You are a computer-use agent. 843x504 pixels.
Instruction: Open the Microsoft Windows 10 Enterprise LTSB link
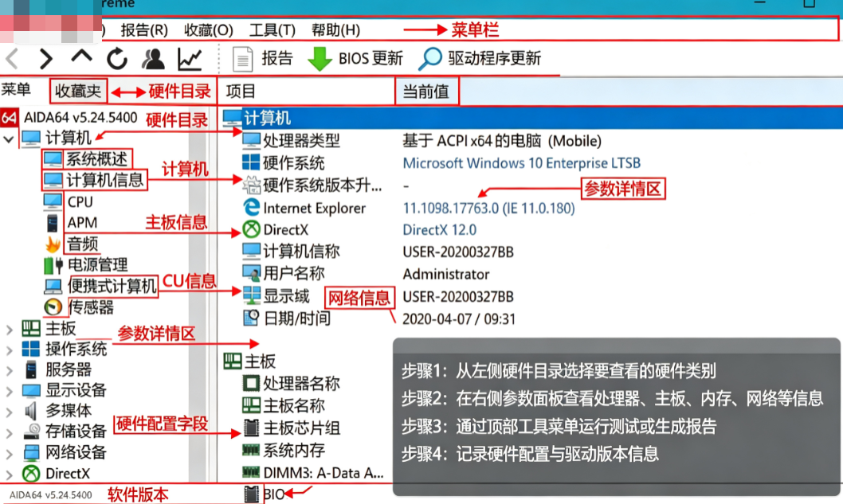(522, 162)
